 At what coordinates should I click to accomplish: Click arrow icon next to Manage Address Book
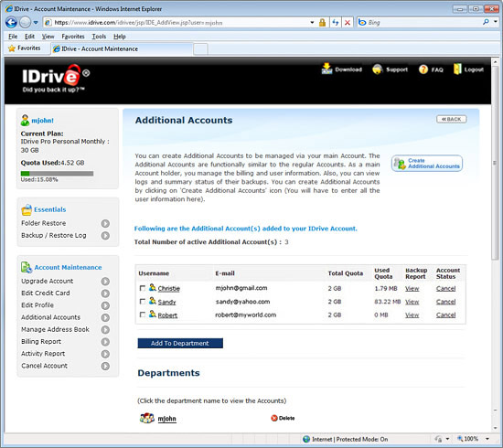(105, 330)
